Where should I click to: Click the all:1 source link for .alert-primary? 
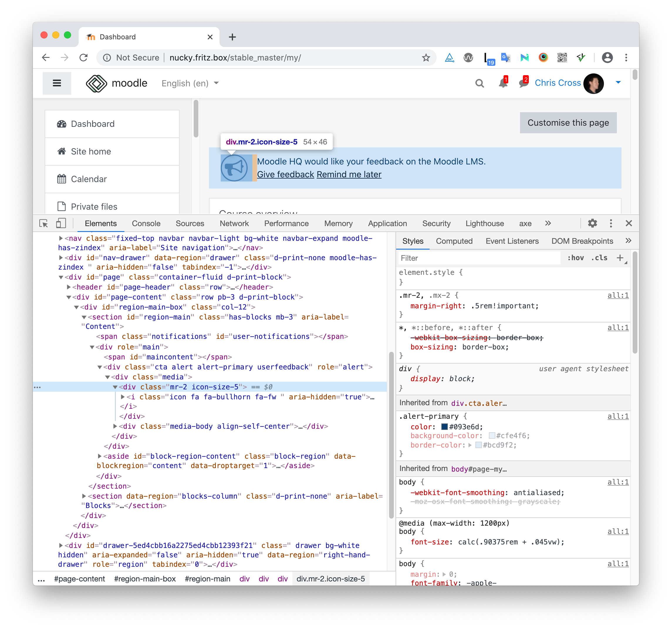[x=618, y=416]
